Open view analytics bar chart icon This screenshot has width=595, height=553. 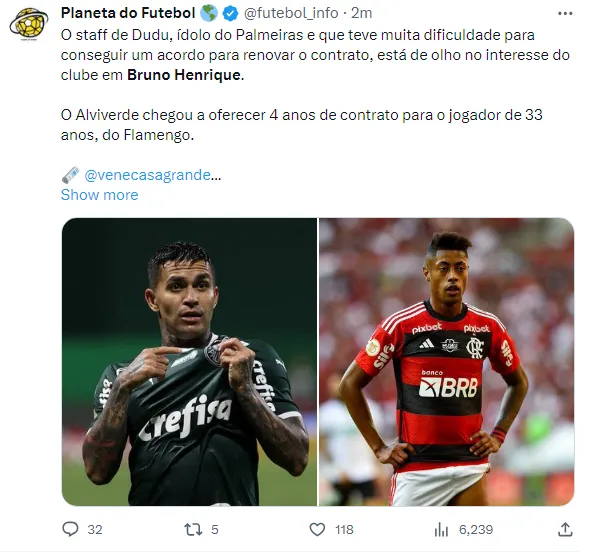point(441,529)
